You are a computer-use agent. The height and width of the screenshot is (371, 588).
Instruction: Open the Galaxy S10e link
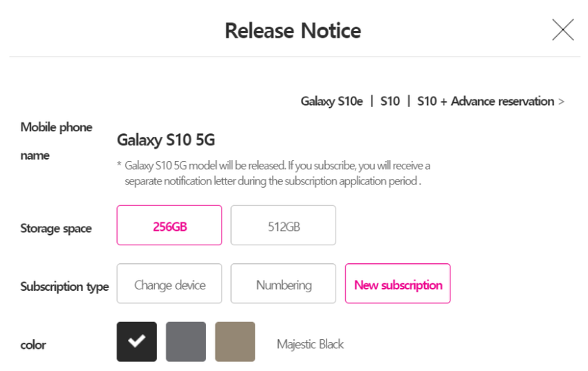click(x=331, y=102)
